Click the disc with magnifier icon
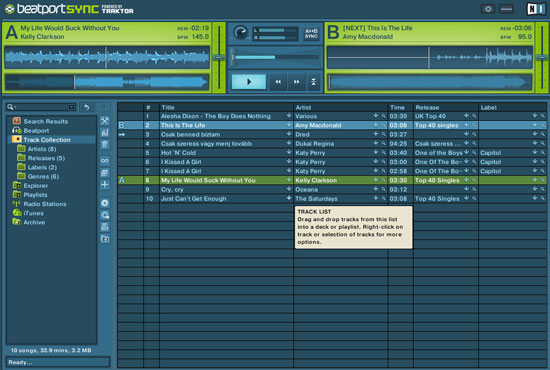Image resolution: width=550 pixels, height=370 pixels. click(105, 215)
